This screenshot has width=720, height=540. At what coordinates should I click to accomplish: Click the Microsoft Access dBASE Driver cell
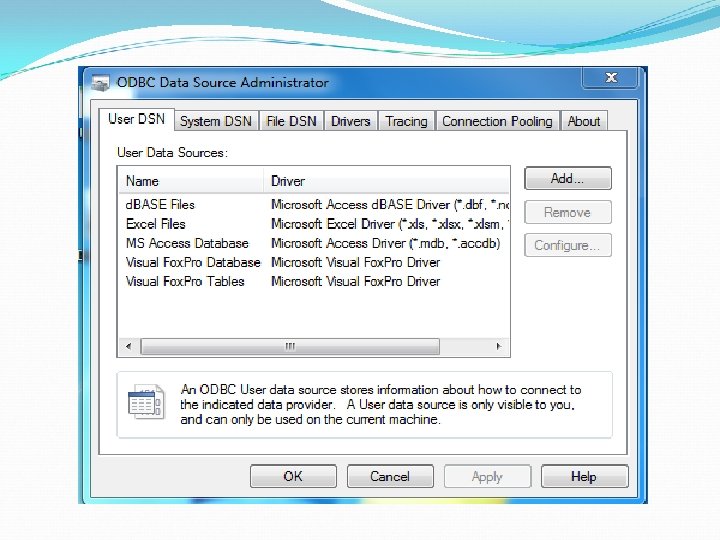pos(389,205)
